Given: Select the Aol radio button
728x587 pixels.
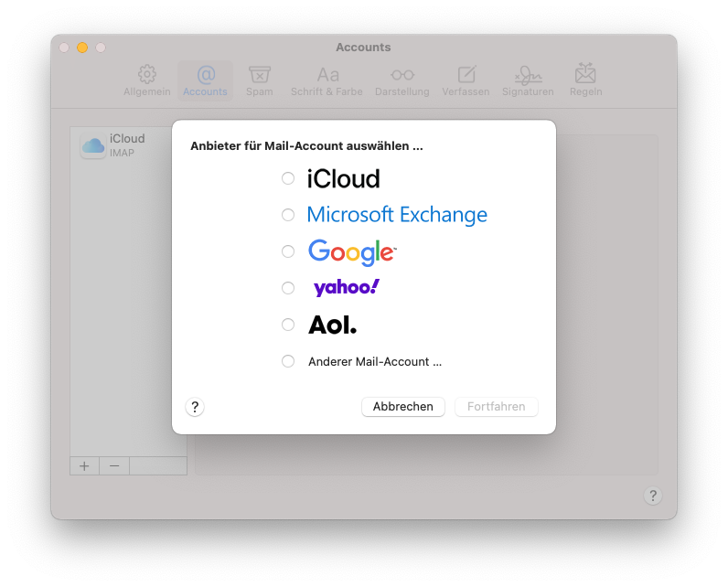Looking at the screenshot, I should [288, 325].
